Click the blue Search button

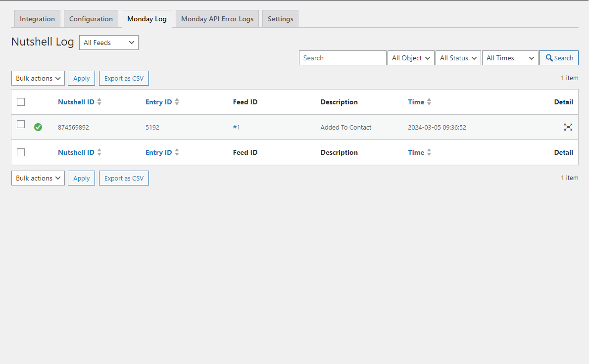(559, 58)
